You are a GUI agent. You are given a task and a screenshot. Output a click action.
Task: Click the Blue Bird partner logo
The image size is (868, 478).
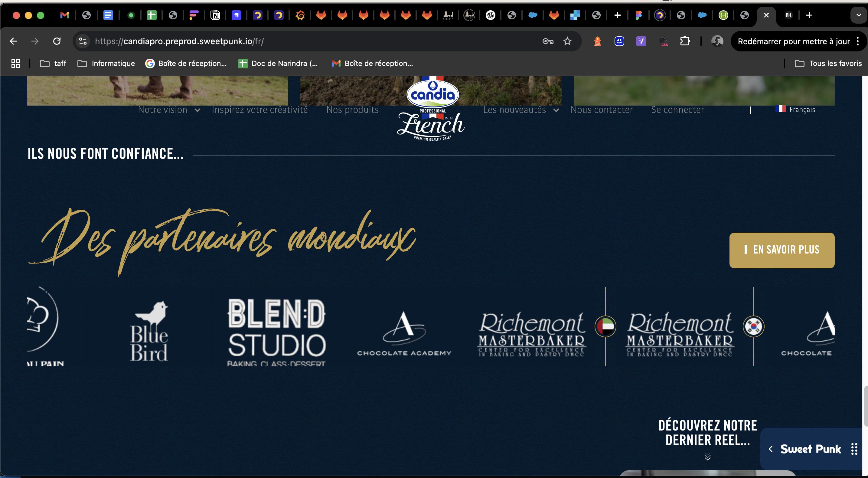[x=149, y=331]
